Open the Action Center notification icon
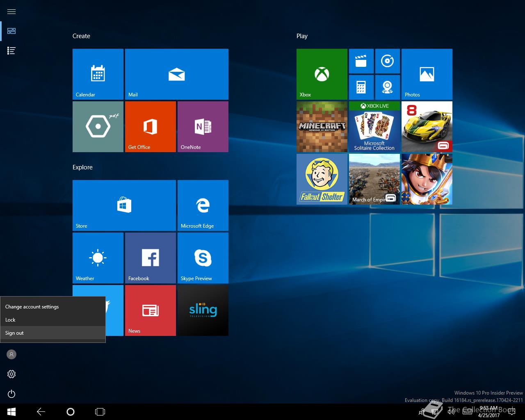This screenshot has height=420, width=525. click(x=511, y=412)
